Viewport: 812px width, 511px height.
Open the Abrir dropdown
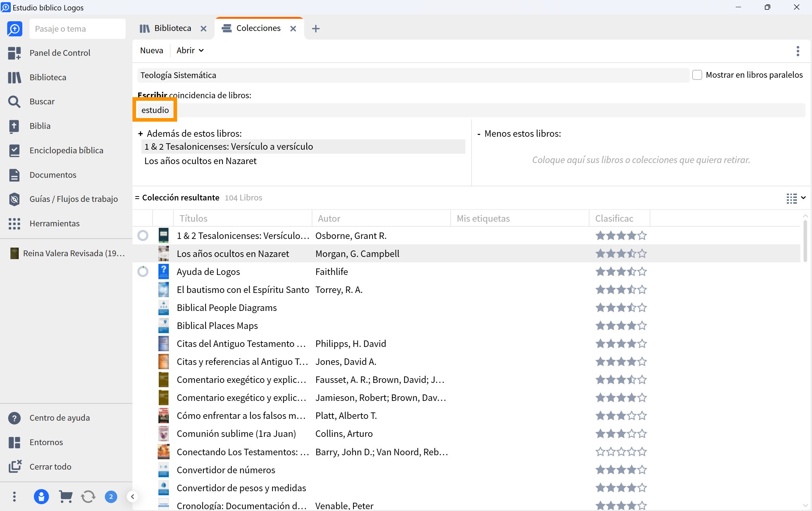(x=190, y=50)
